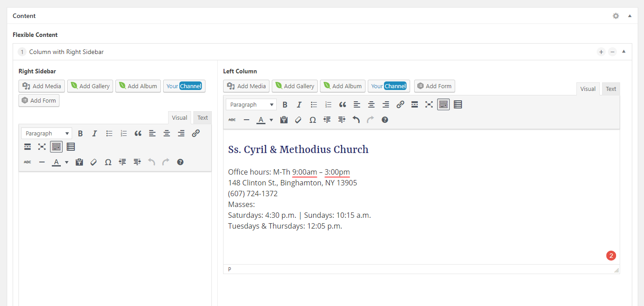Open text color dropdown arrow in Right Sidebar
The height and width of the screenshot is (306, 644).
tap(67, 162)
